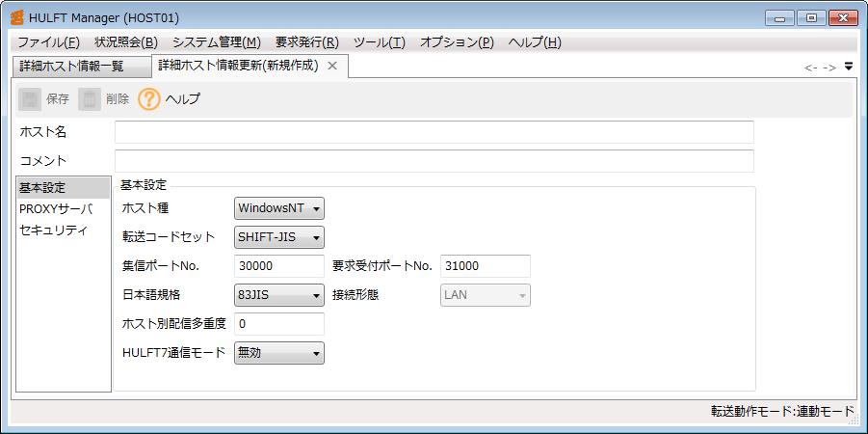Click the HULFT Manager app icon in the title bar
Screen dimensions: 868x434
[x=17, y=17]
